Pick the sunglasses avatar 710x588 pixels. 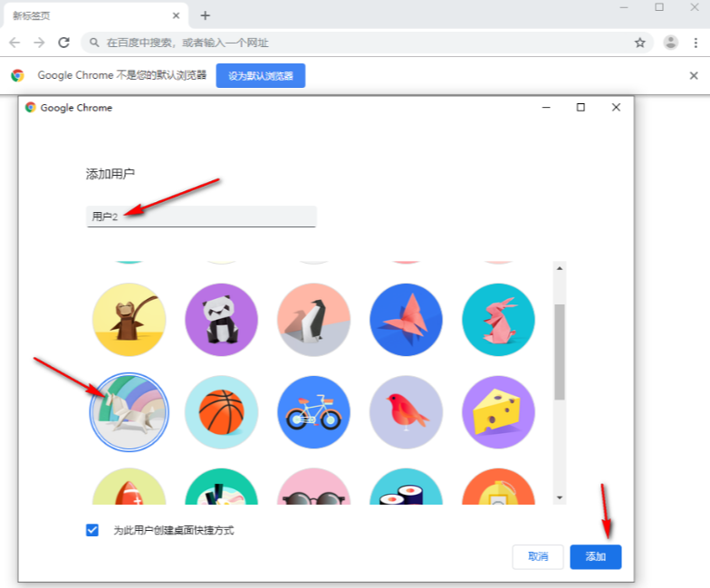pyautogui.click(x=313, y=487)
